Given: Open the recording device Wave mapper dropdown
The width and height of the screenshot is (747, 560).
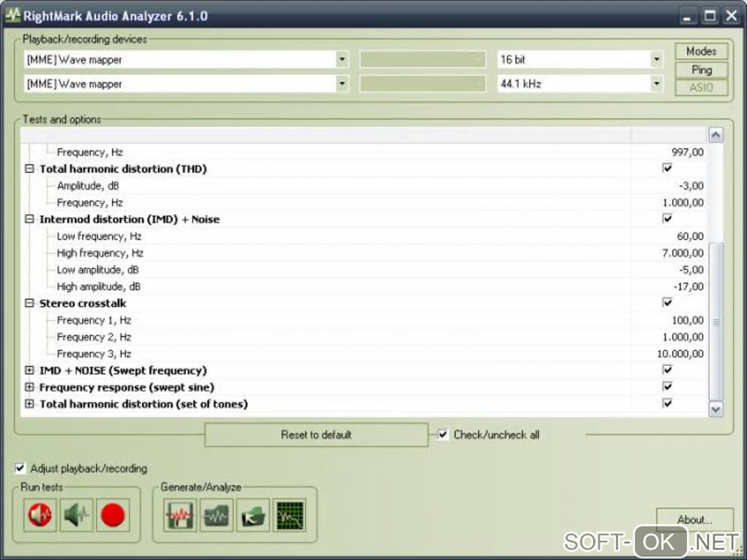Looking at the screenshot, I should click(x=341, y=83).
